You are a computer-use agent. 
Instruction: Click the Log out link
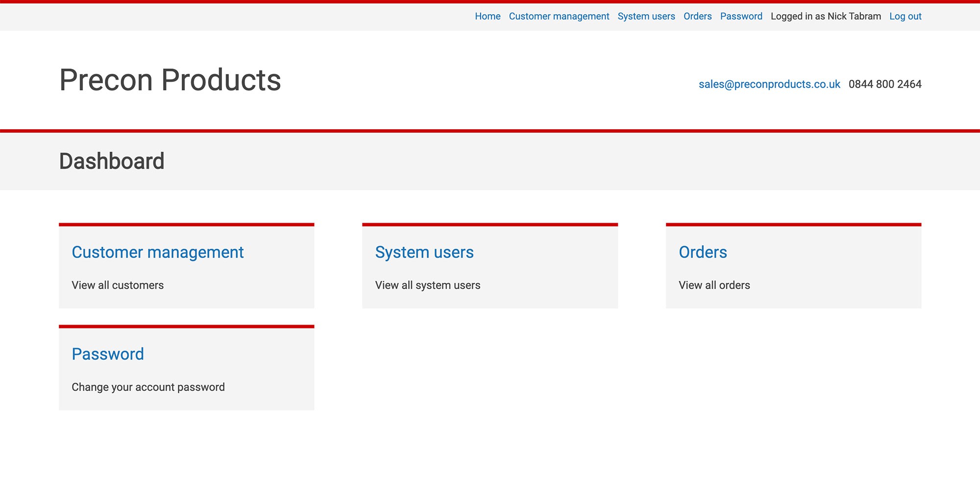point(906,16)
